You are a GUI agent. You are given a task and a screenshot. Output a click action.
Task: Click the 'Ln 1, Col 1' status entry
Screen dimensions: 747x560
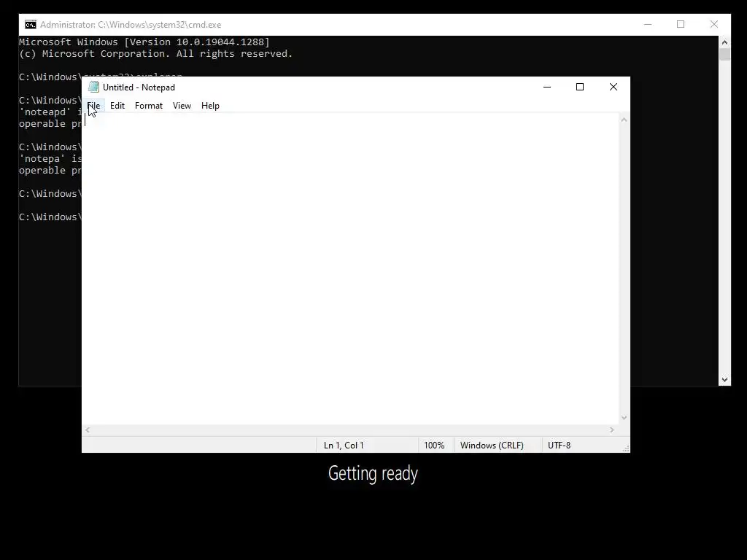point(344,446)
